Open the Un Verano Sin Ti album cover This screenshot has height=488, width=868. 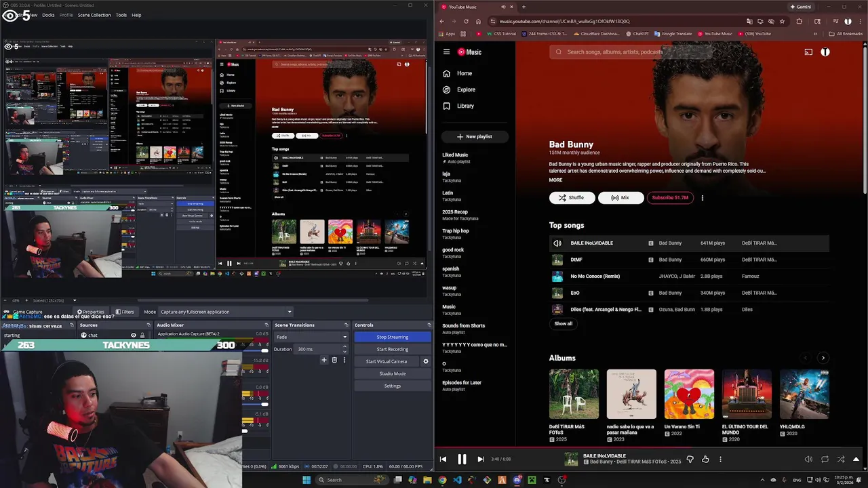pyautogui.click(x=689, y=394)
